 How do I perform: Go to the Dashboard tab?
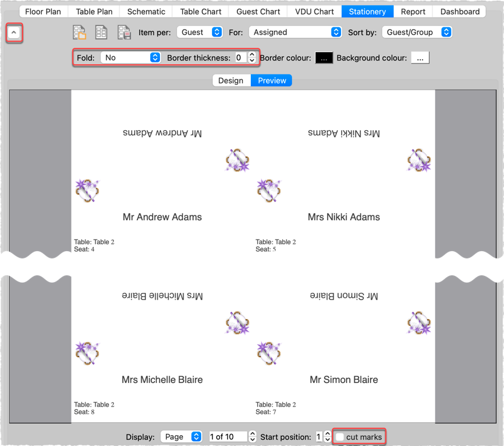click(x=460, y=11)
